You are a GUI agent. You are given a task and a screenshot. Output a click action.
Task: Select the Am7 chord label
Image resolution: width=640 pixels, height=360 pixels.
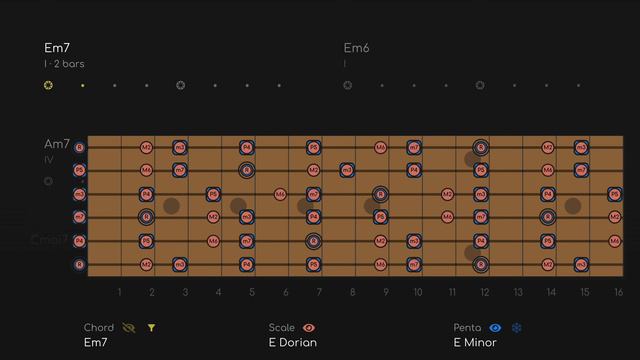57,144
